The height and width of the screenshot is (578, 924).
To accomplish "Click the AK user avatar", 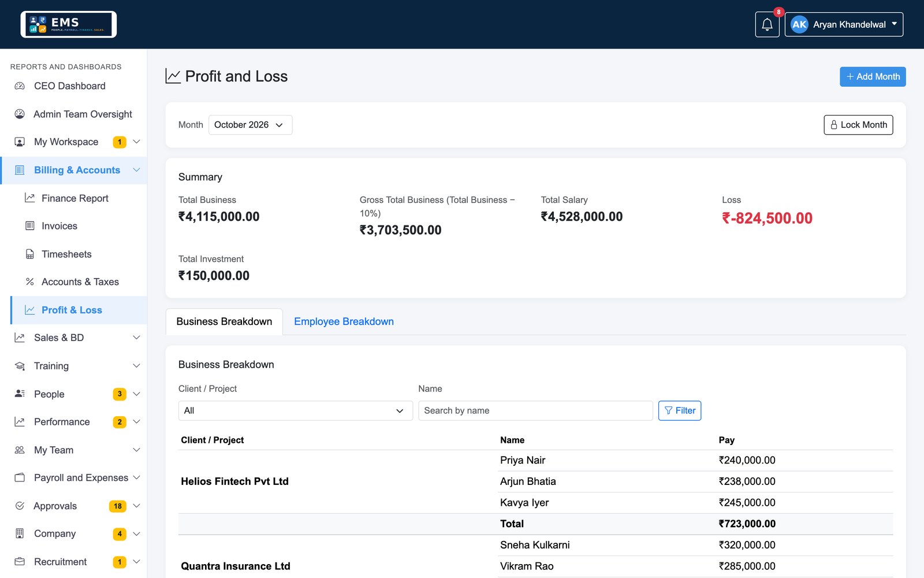I will (799, 24).
